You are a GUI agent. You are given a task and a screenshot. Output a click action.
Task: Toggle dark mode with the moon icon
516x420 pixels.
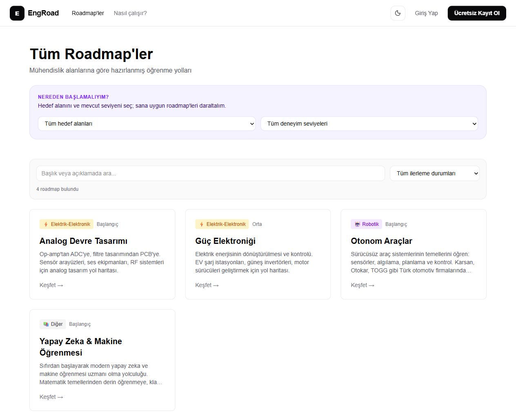pos(398,13)
